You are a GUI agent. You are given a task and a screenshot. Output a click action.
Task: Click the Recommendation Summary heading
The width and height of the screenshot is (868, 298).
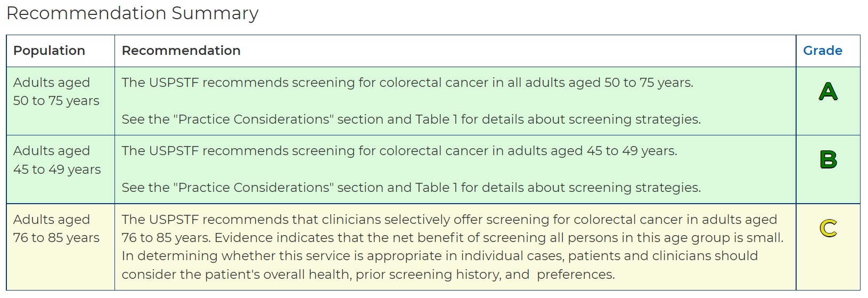point(132,13)
